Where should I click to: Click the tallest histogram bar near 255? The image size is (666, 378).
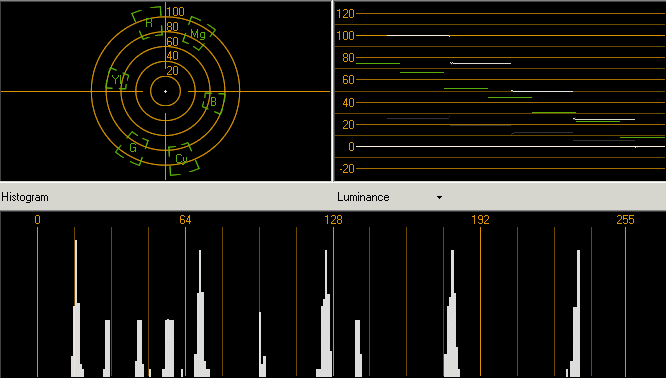(x=578, y=313)
